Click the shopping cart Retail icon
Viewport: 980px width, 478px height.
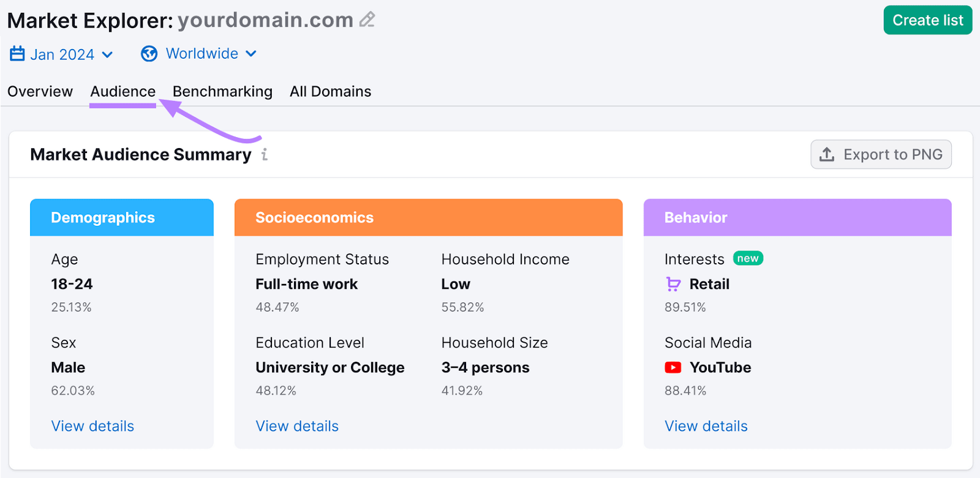(x=673, y=284)
